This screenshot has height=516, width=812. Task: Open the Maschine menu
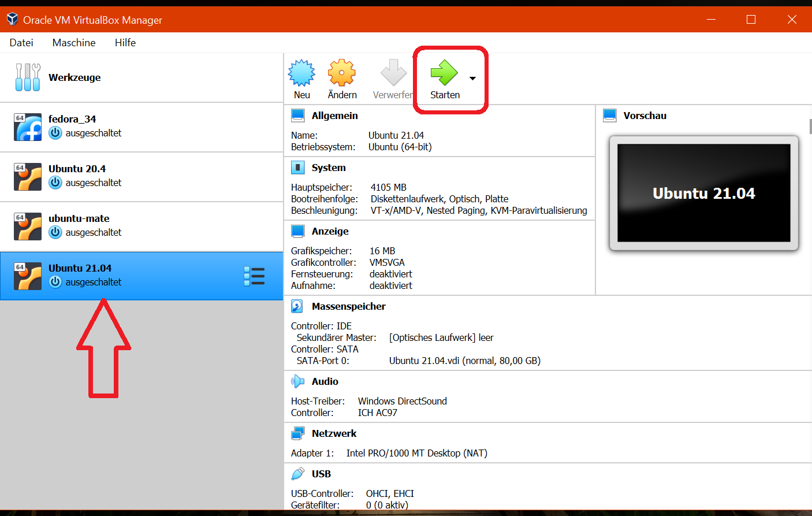74,43
